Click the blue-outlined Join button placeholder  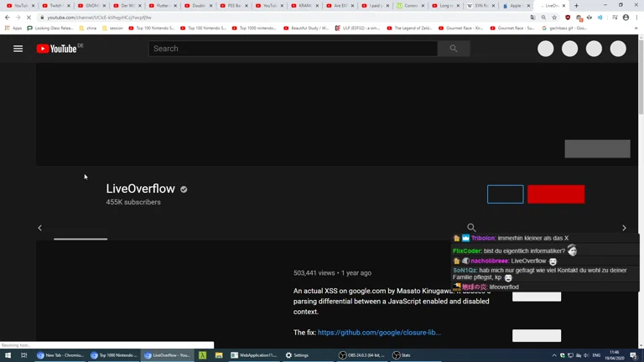pos(505,194)
